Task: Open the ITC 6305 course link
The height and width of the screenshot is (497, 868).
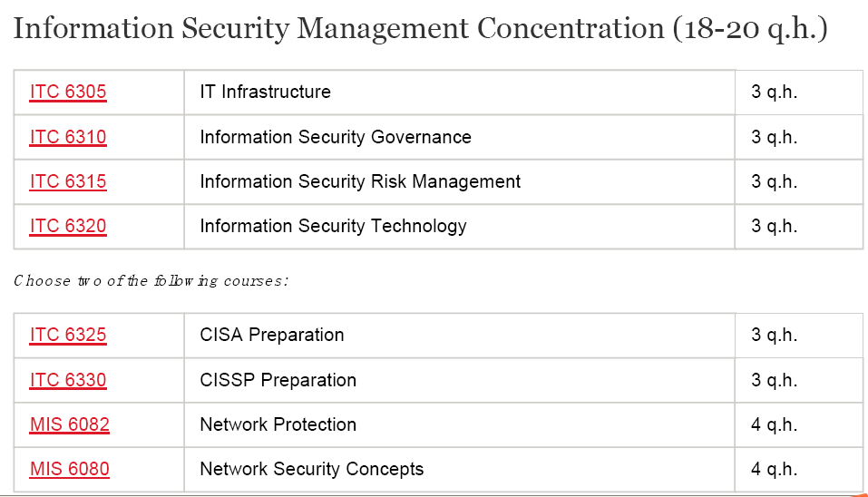Action: [68, 92]
